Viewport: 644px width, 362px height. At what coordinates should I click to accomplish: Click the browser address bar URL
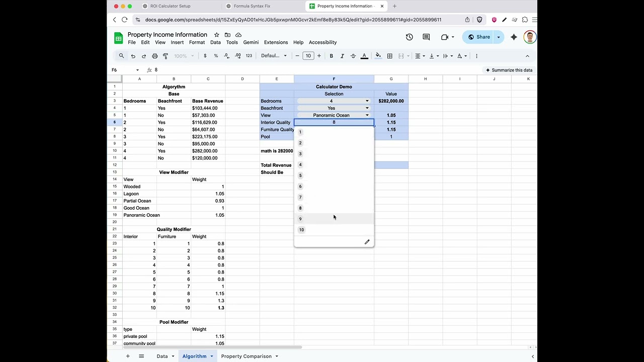[x=293, y=20]
